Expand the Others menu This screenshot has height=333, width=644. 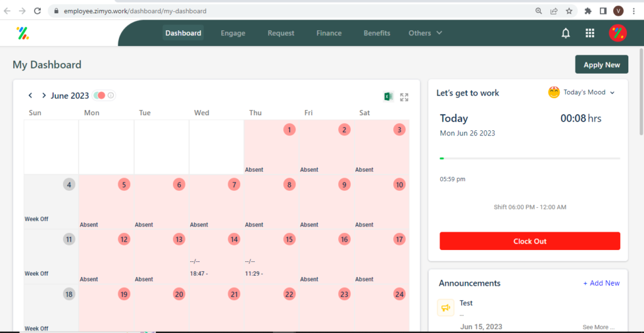pos(425,33)
